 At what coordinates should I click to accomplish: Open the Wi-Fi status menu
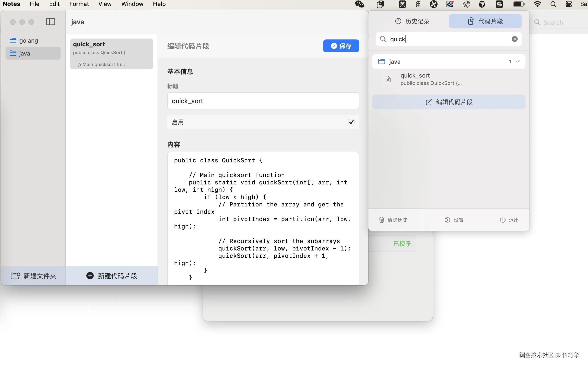pyautogui.click(x=537, y=4)
